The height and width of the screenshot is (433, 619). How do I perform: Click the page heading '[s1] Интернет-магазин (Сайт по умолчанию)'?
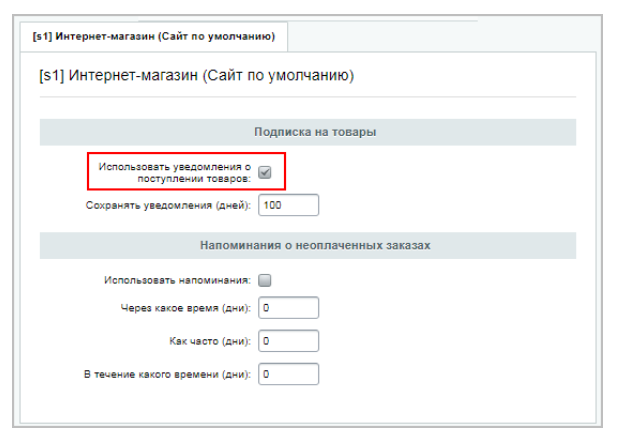pos(196,75)
